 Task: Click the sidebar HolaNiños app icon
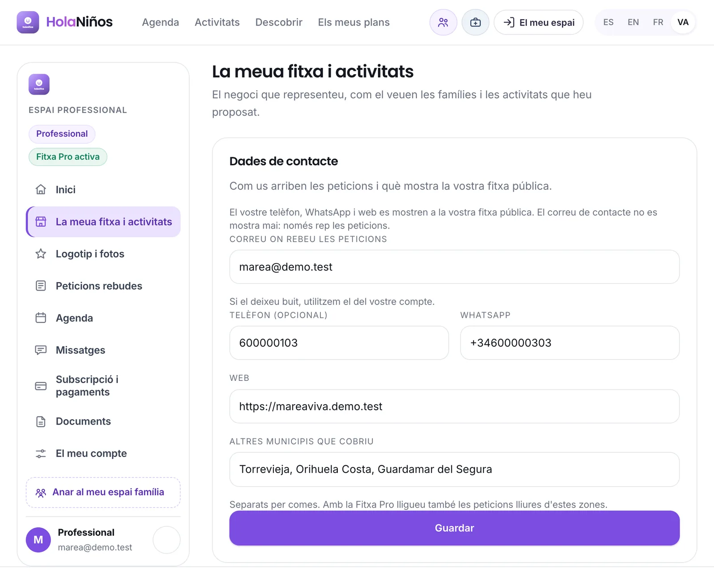(39, 84)
